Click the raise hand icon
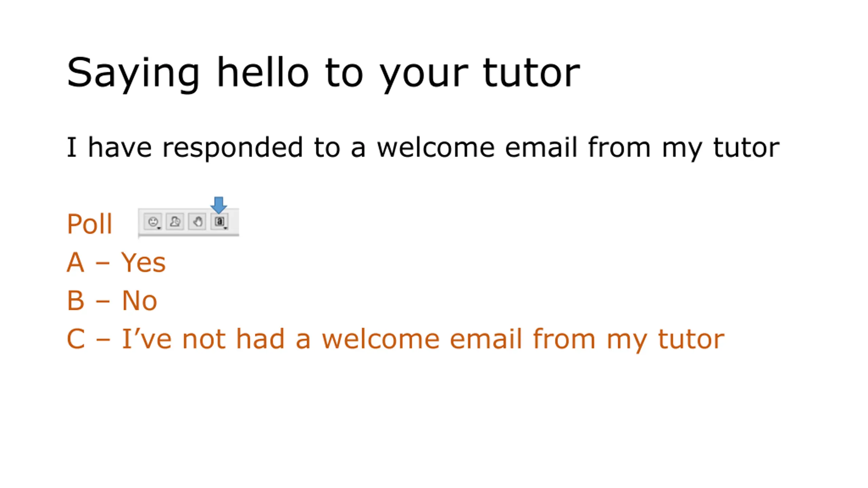This screenshot has height=488, width=868. coord(197,222)
